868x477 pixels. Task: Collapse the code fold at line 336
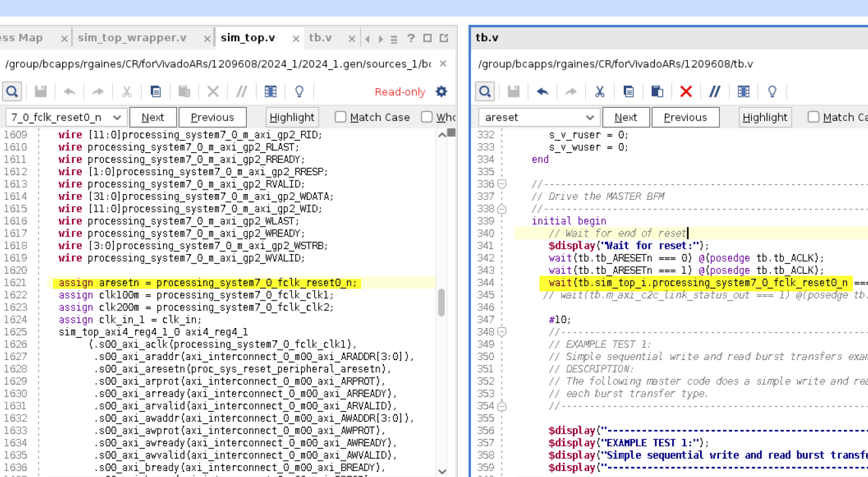point(502,184)
